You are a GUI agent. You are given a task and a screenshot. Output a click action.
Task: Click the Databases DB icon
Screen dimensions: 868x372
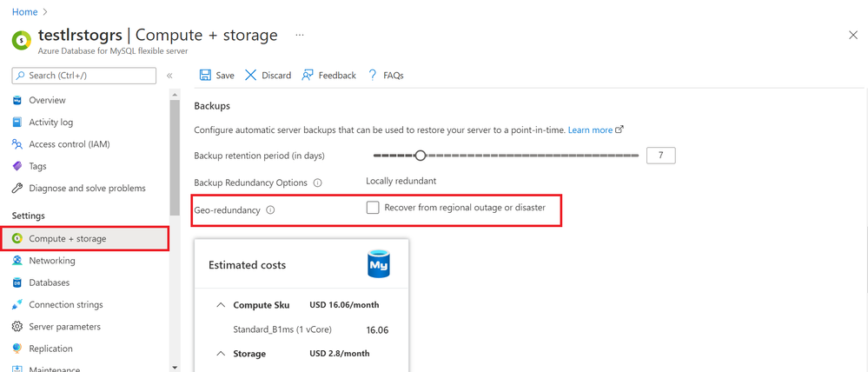tap(17, 282)
